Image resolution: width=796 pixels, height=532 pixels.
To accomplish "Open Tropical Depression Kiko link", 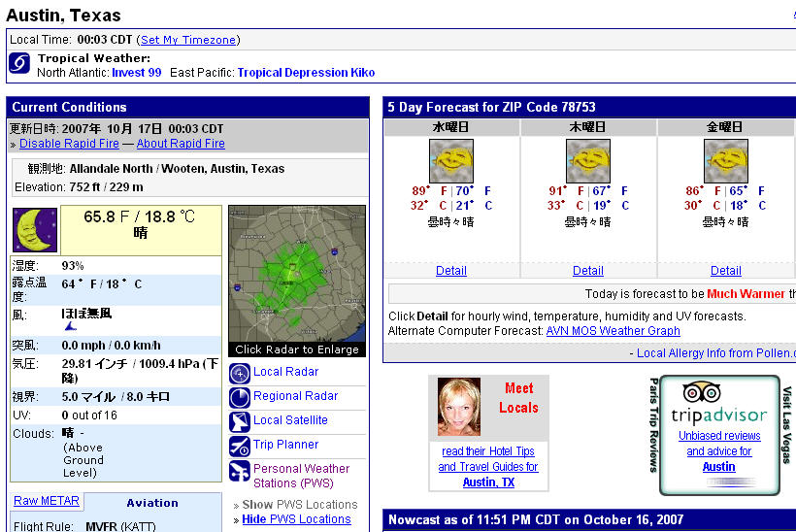I will (x=306, y=73).
